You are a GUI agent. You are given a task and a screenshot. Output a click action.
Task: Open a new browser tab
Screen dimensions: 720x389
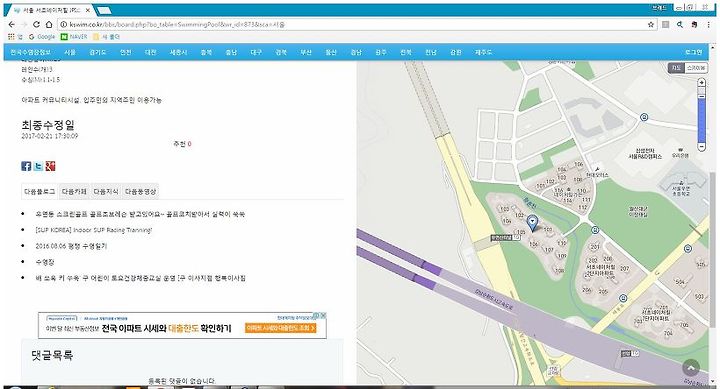click(104, 10)
